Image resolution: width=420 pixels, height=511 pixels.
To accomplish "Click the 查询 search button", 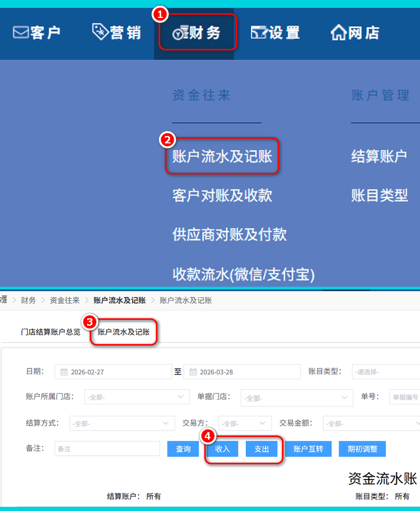I will coord(183,449).
